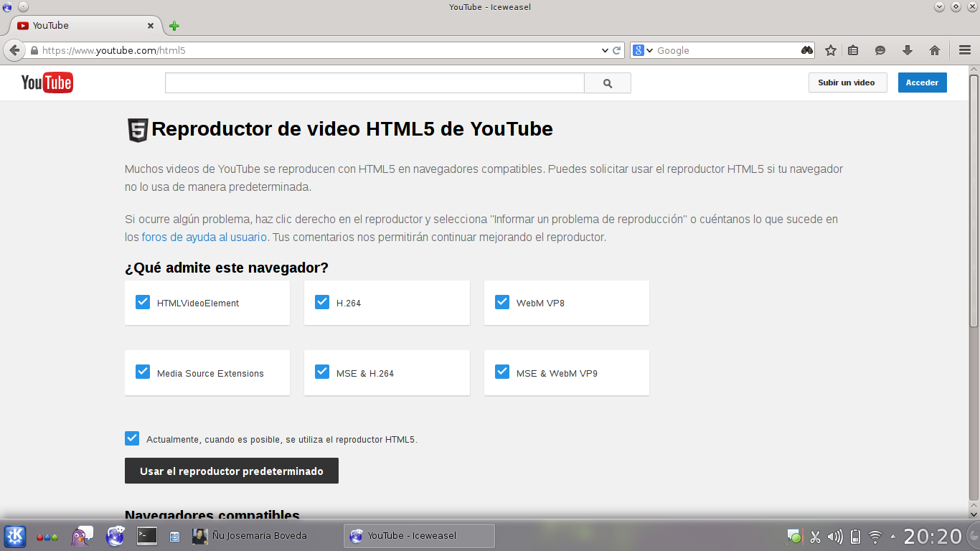Open the window menu icon in title bar
The height and width of the screenshot is (551, 980).
click(x=7, y=6)
